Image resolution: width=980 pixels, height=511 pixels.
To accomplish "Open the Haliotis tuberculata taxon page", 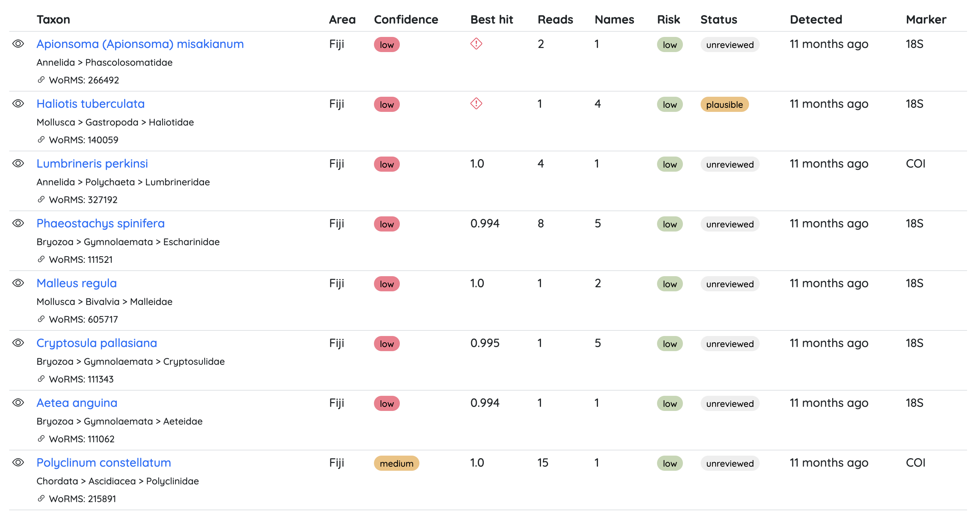I will 91,103.
